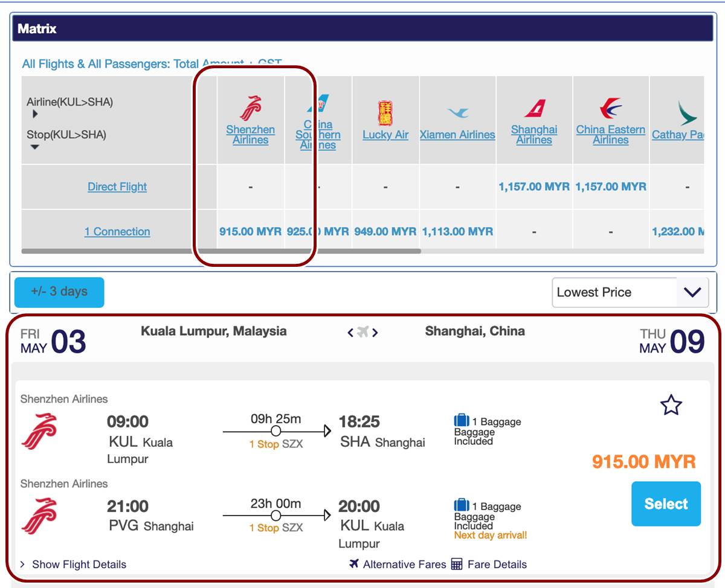Click Shanghai Airlines 1,157.00 MYR direct price
This screenshot has width=725, height=588.
pyautogui.click(x=534, y=187)
